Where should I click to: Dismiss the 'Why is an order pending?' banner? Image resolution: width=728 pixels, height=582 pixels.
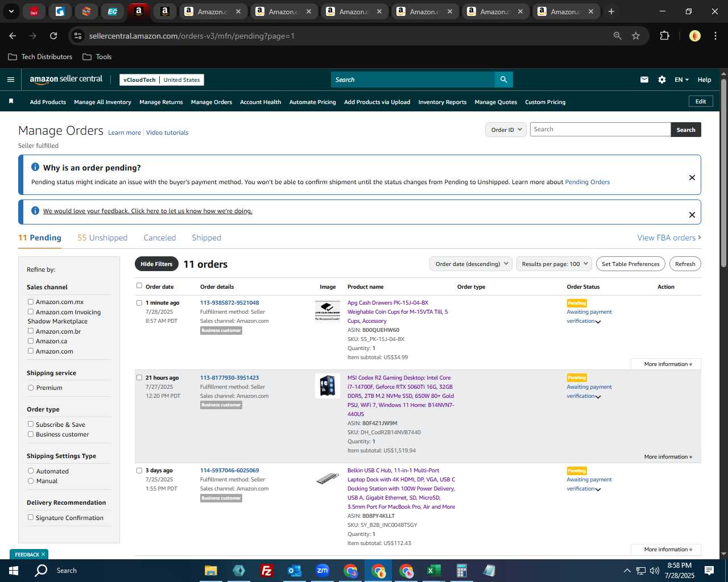tap(692, 177)
